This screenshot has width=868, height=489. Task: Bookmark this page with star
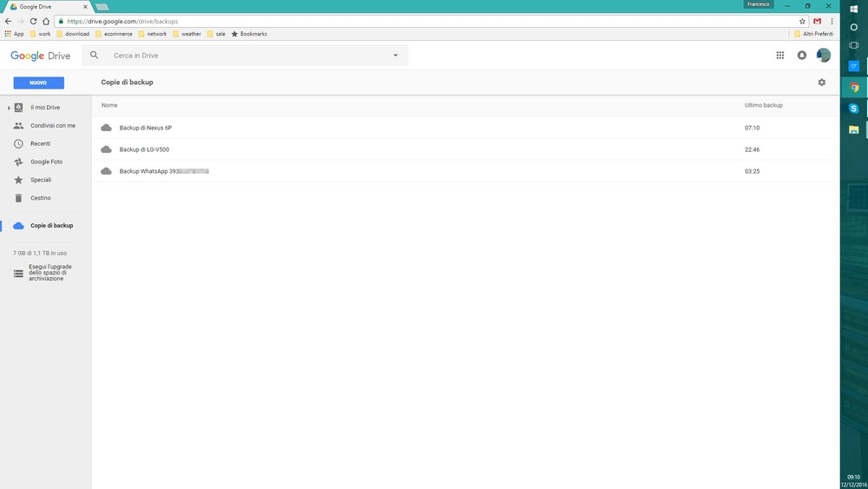(x=802, y=21)
